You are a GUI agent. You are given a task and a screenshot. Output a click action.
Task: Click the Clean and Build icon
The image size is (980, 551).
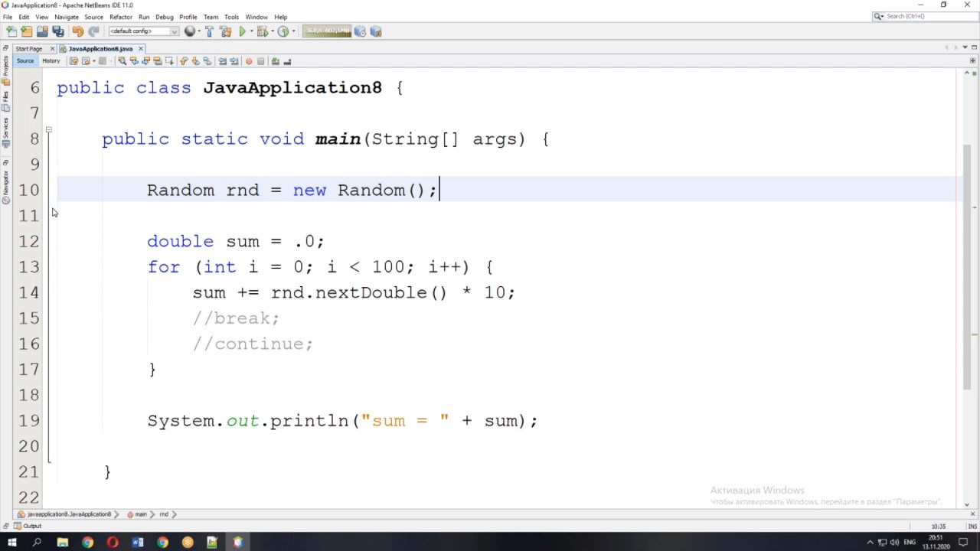pos(225,31)
